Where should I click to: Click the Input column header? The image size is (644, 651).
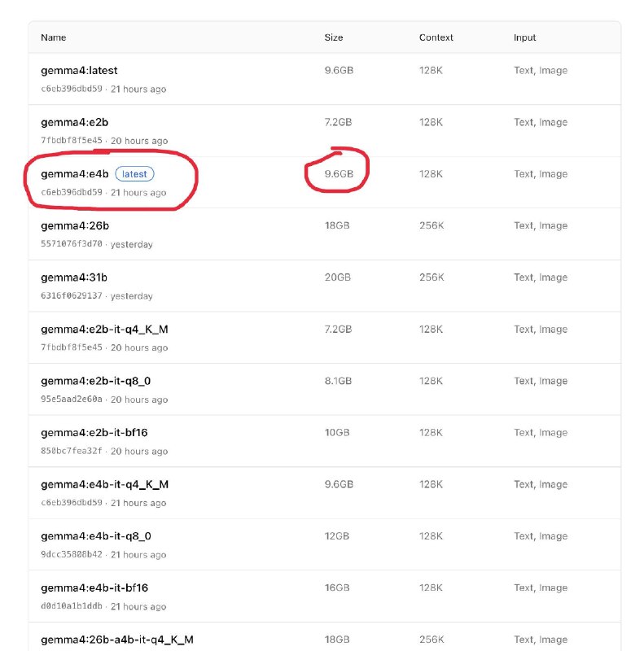[524, 37]
